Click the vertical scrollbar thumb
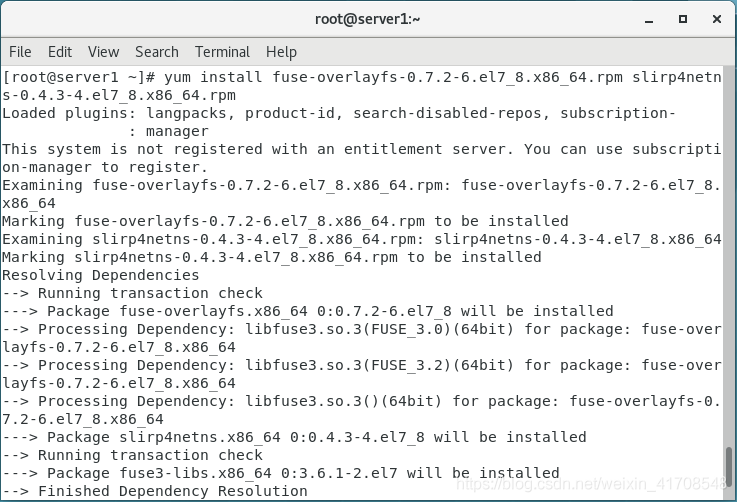The width and height of the screenshot is (737, 502). click(x=729, y=467)
